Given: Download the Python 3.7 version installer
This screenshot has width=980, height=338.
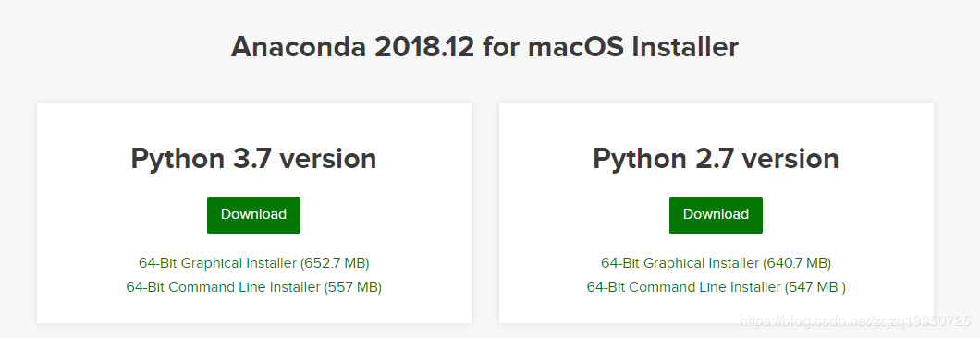Looking at the screenshot, I should click(x=253, y=215).
